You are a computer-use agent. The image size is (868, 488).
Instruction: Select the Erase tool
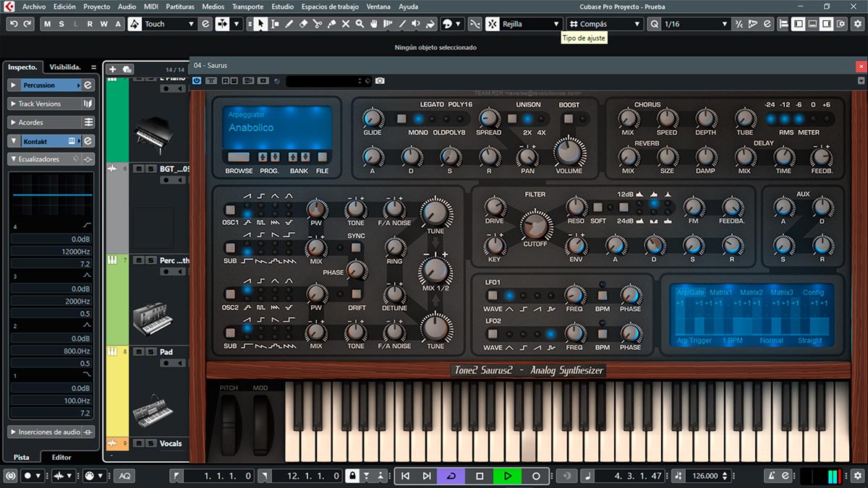[x=304, y=24]
